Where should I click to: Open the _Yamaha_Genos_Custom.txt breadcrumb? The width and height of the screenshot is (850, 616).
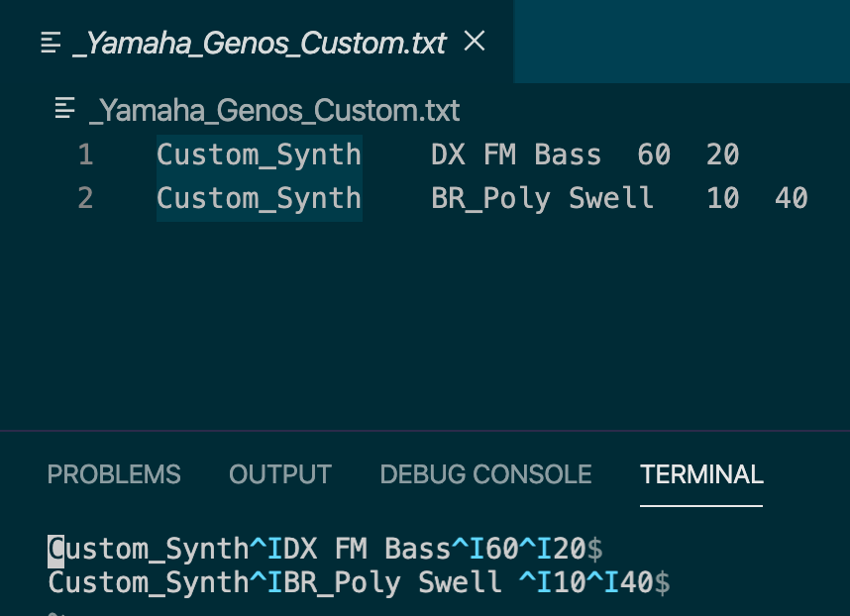point(274,110)
